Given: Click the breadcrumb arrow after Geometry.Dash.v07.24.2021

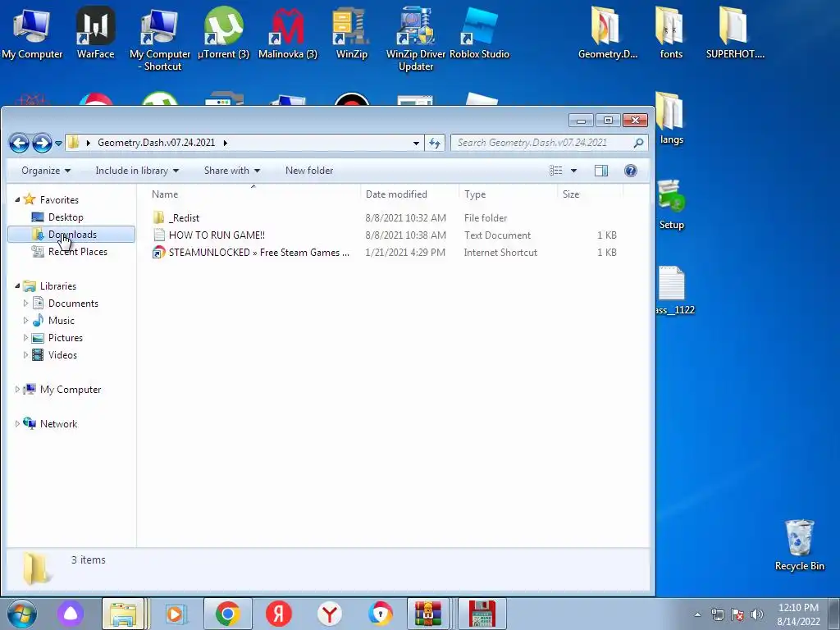Looking at the screenshot, I should [x=225, y=143].
